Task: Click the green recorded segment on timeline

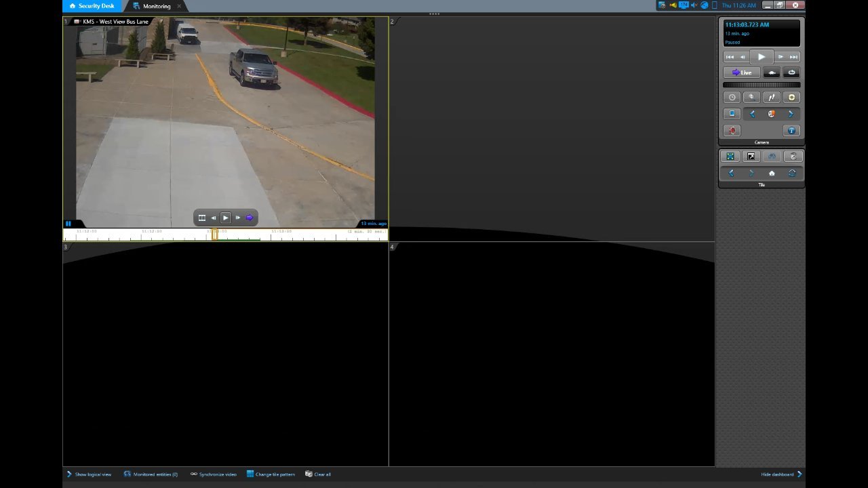Action: point(239,239)
